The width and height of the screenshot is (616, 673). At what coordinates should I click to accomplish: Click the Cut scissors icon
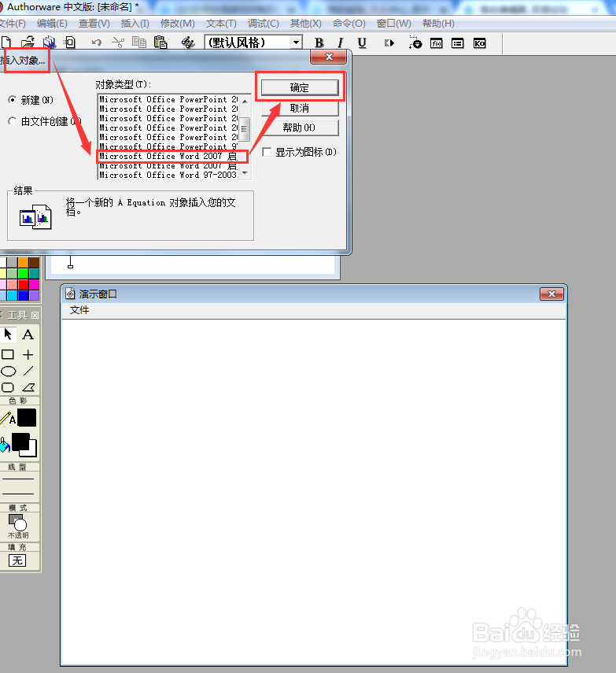(117, 43)
